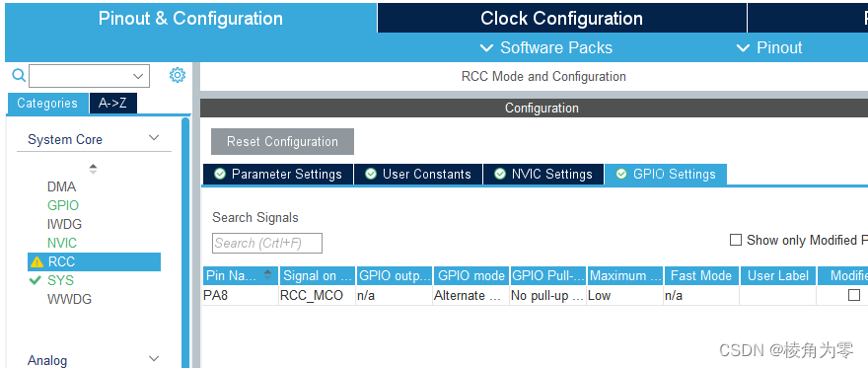Enable Show only Modified Pins checkbox
Viewport: 868px width, 368px height.
pos(735,240)
